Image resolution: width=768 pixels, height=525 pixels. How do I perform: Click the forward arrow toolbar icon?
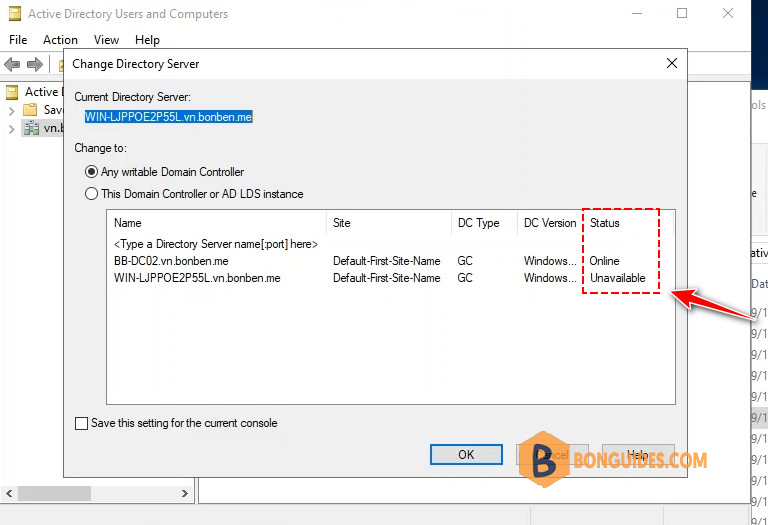coord(35,64)
